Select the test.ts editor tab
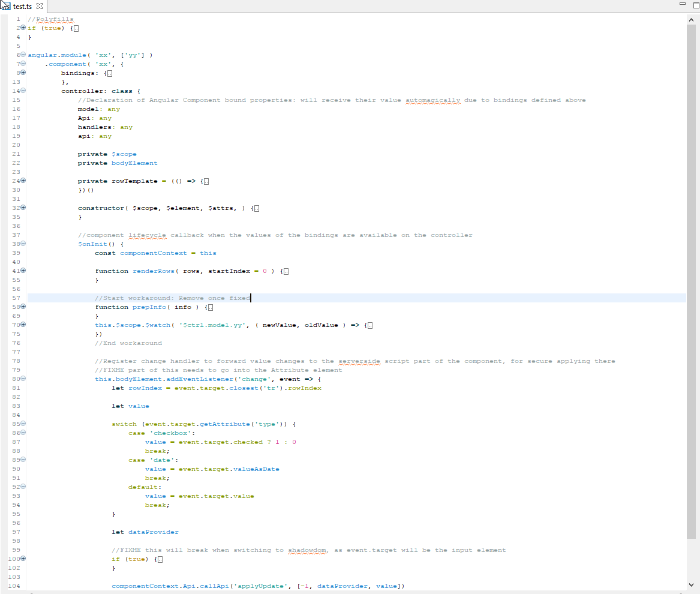 (x=22, y=6)
